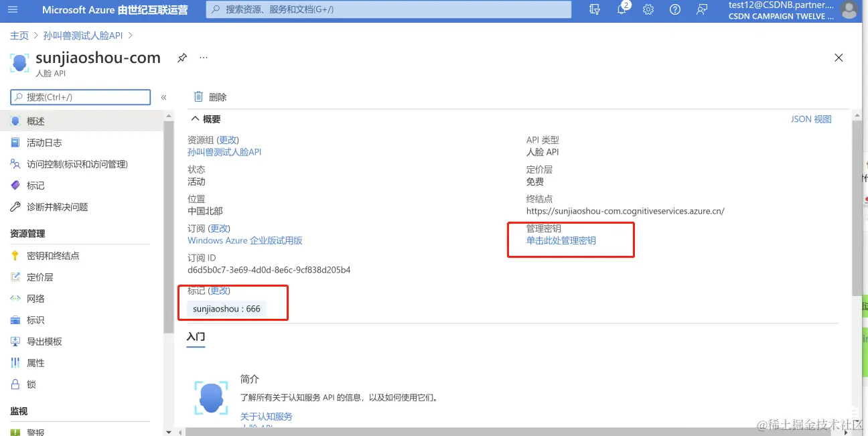Collapse the left navigation menu
This screenshot has height=436, width=868.
(x=163, y=97)
